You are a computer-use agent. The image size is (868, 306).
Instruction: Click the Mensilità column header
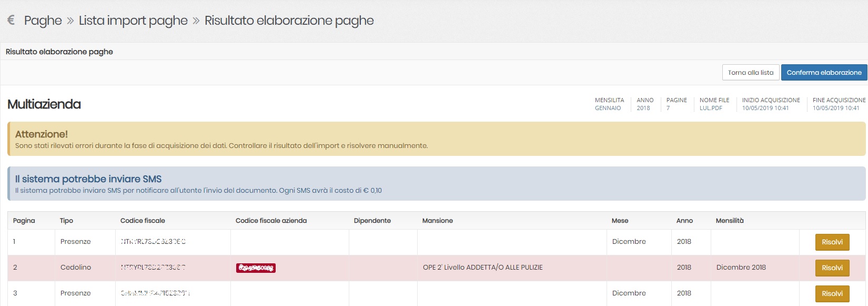tap(730, 221)
